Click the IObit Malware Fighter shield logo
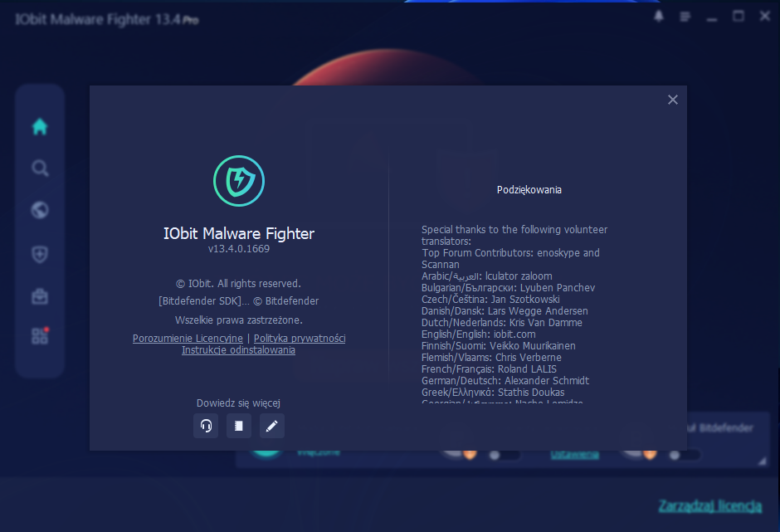 [x=239, y=181]
